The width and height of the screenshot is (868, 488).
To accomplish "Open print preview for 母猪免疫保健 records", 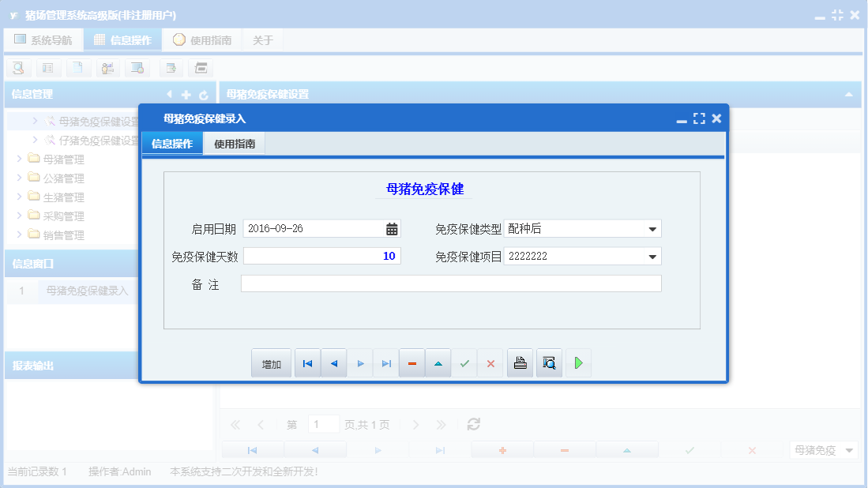I will [549, 362].
